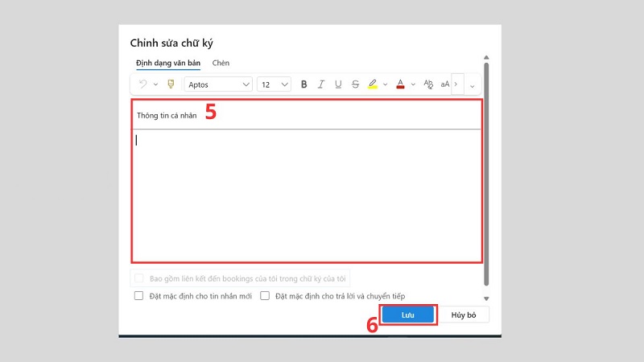Viewport: 644px width, 362px height.
Task: Apply red font color
Action: coord(400,84)
